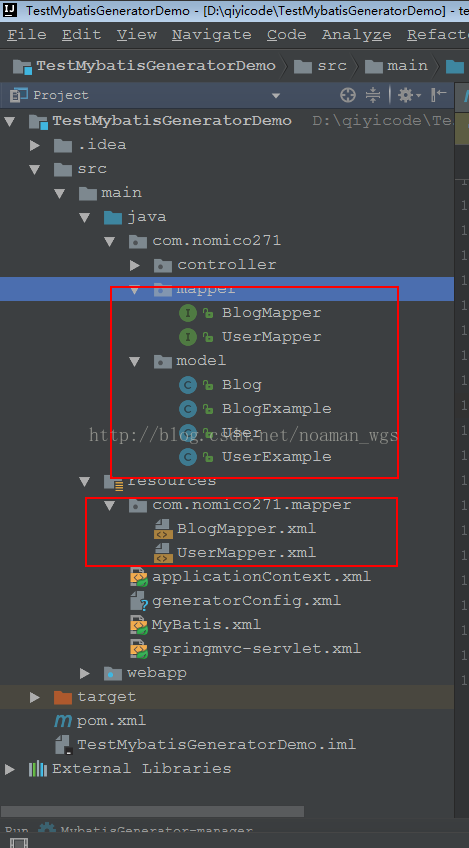Viewport: 469px width, 848px height.
Task: Expand the controller package
Action: point(135,265)
